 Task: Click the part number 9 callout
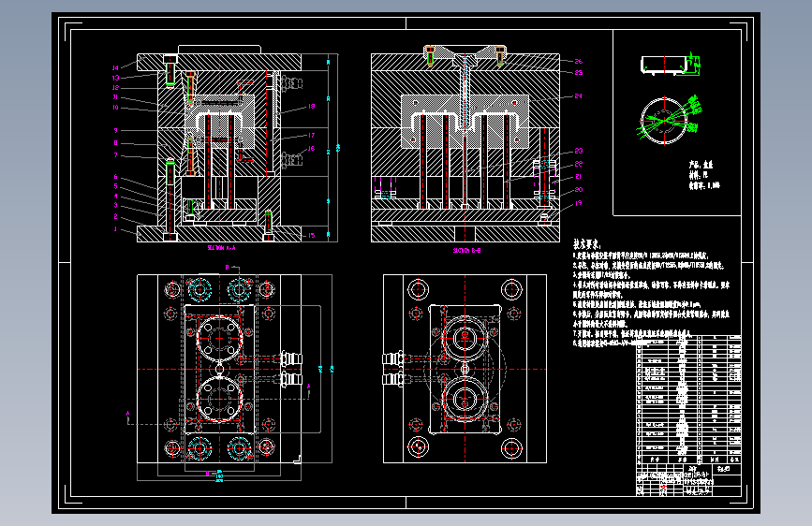point(115,130)
